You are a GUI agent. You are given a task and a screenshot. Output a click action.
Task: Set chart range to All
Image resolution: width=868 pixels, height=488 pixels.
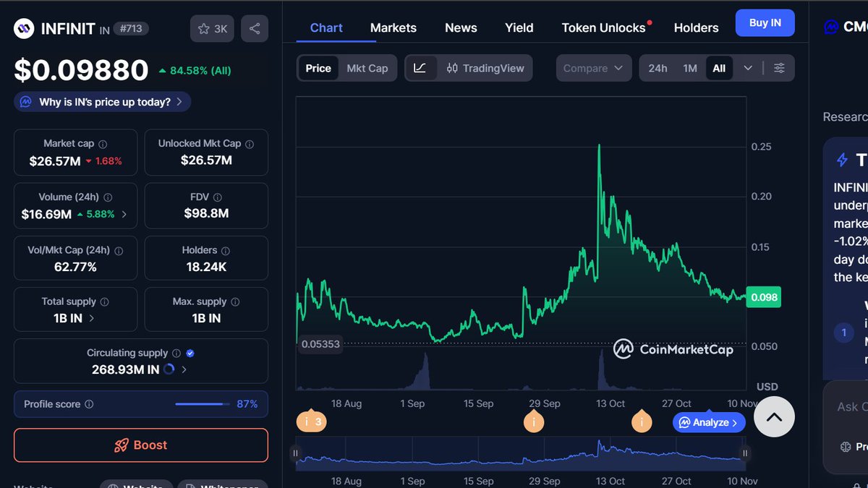point(719,68)
